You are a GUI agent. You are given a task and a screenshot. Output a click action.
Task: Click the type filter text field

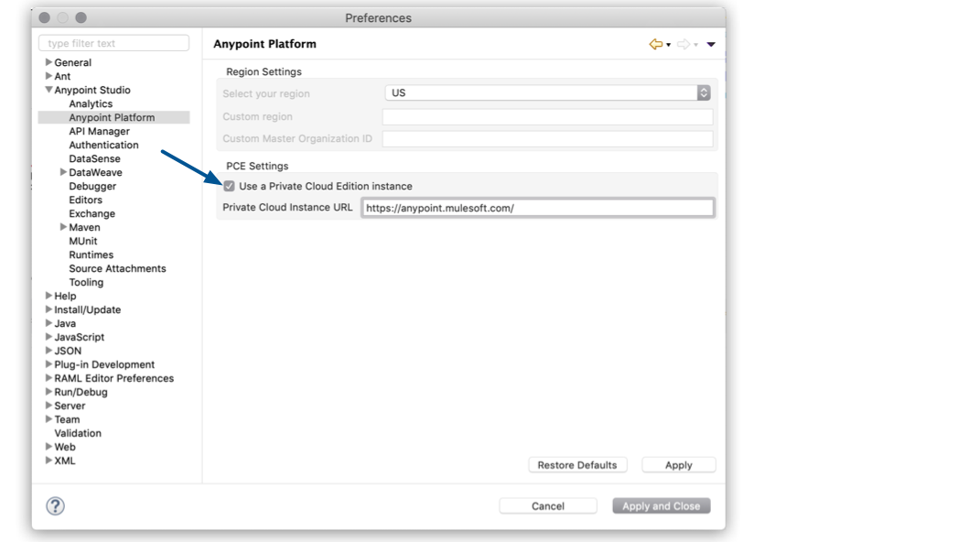tap(113, 42)
